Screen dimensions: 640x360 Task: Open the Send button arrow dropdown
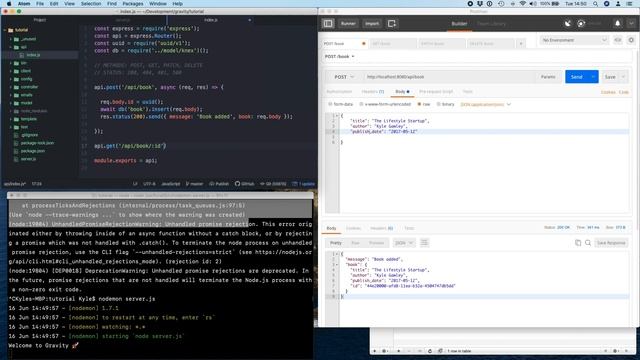tap(593, 77)
